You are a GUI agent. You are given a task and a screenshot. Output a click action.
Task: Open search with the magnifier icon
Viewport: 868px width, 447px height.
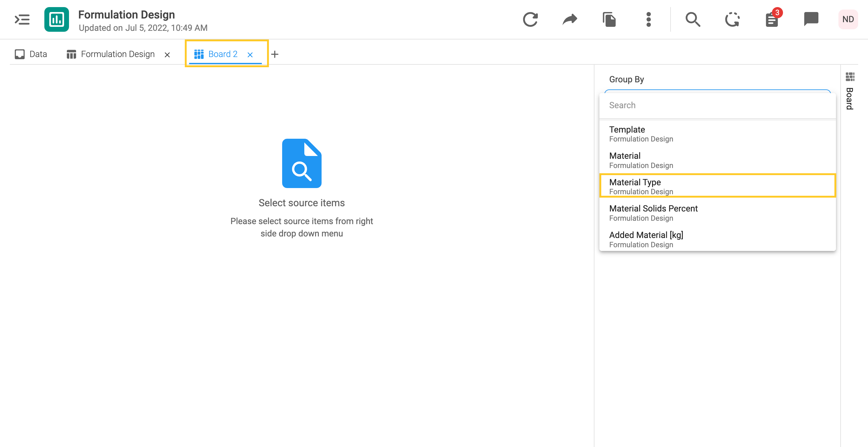693,19
